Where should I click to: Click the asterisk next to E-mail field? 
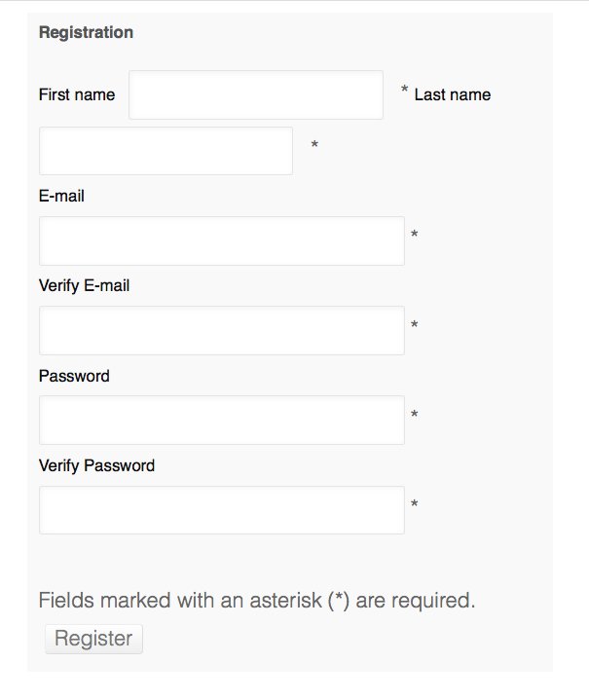415,236
